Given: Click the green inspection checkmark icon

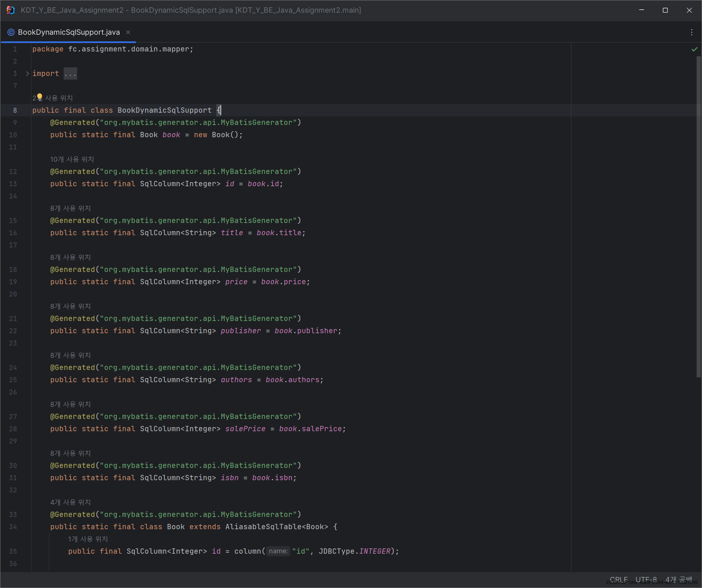Looking at the screenshot, I should (x=694, y=49).
